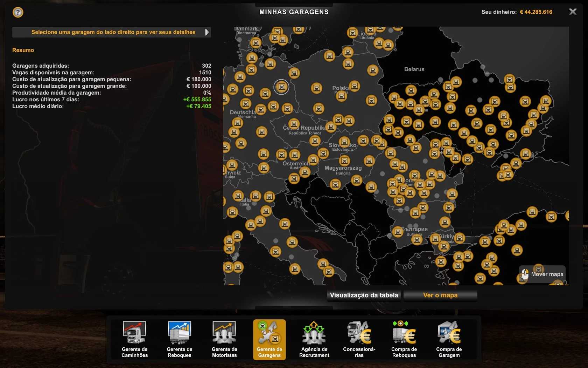The height and width of the screenshot is (368, 588).
Task: Switch to Visualização da tabela view
Action: (364, 295)
